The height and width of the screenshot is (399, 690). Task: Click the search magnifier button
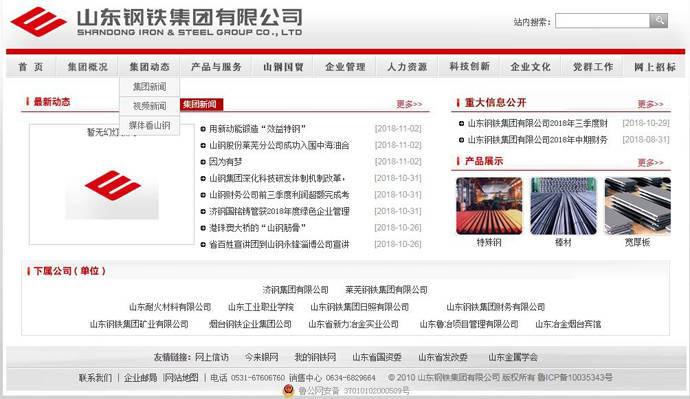click(659, 20)
